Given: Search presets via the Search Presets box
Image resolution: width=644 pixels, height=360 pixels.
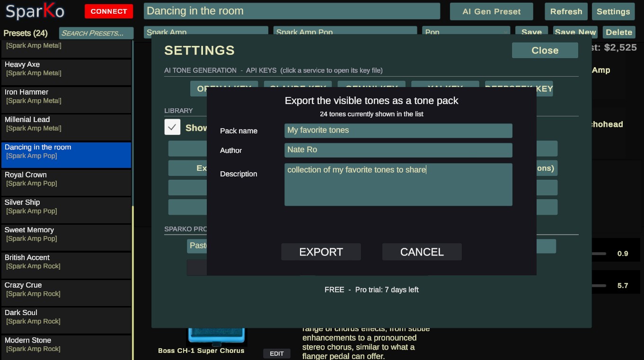Looking at the screenshot, I should click(96, 33).
